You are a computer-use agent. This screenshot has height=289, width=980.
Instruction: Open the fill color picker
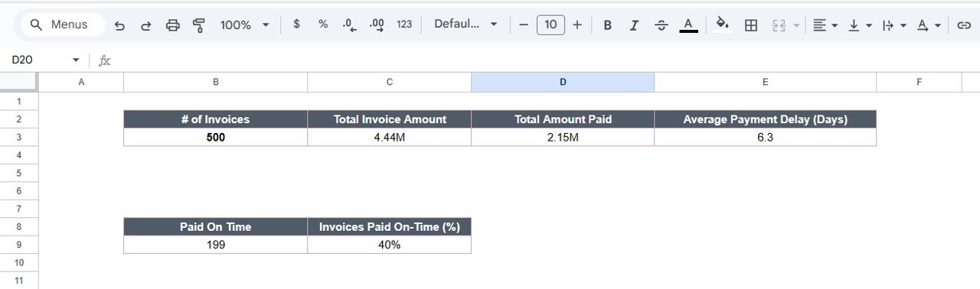[723, 25]
